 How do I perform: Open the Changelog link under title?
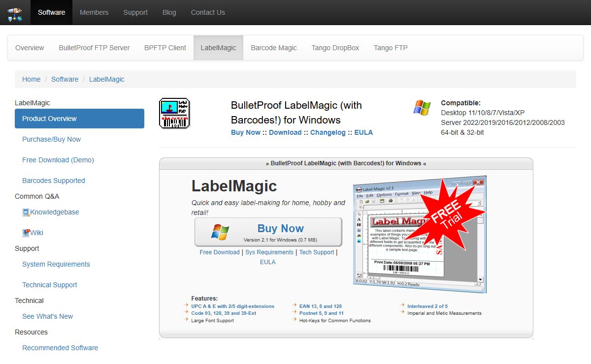point(328,132)
